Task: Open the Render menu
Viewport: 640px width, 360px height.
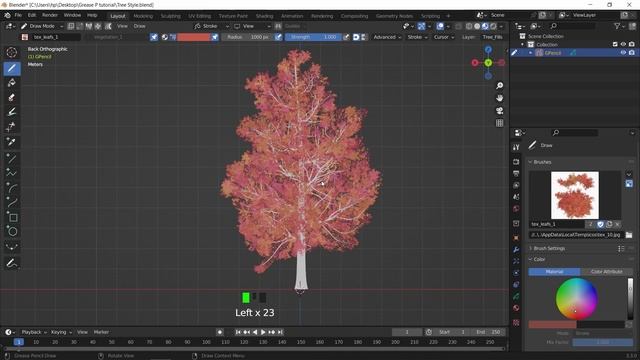Action: click(50, 15)
